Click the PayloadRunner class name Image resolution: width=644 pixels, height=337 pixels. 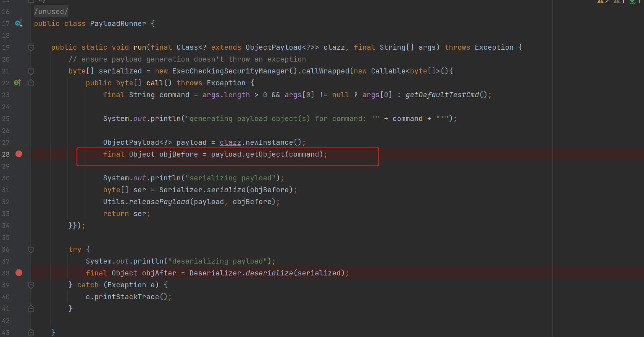[x=118, y=23]
